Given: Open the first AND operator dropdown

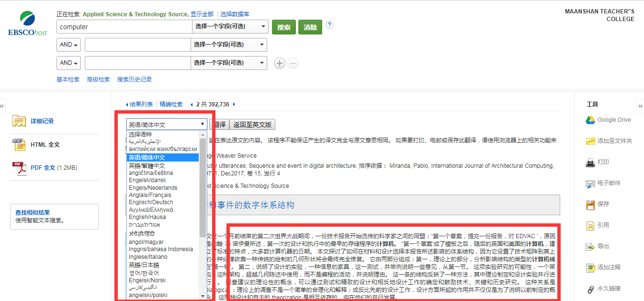Looking at the screenshot, I should coord(69,45).
